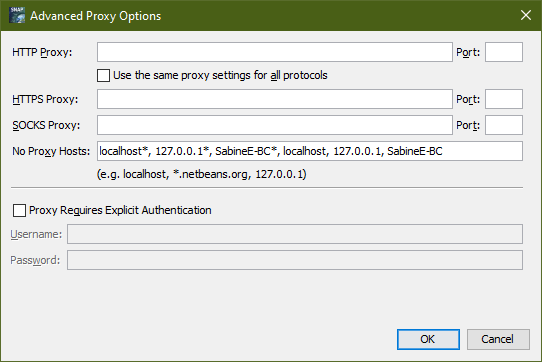Click the HTTPS Proxy port field
The image size is (542, 362).
point(504,99)
